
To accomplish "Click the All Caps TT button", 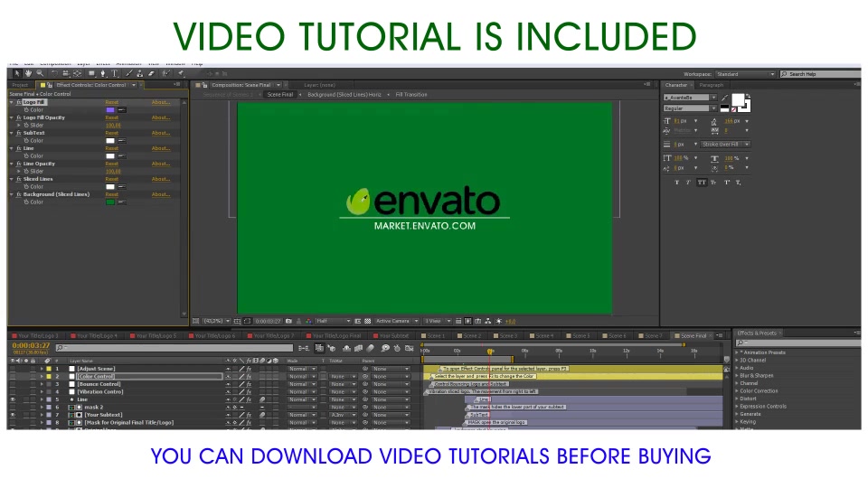I will (x=702, y=182).
